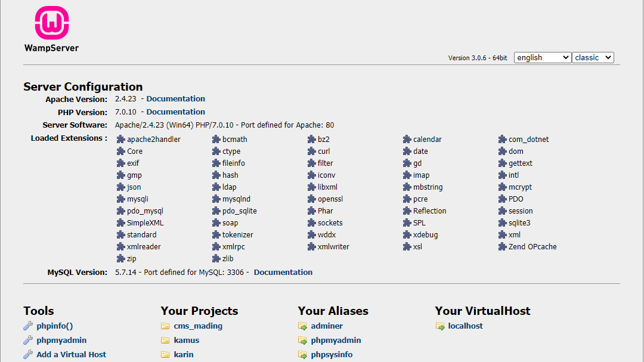Open the localhost virtual host
The height and width of the screenshot is (362, 644).
(x=465, y=326)
